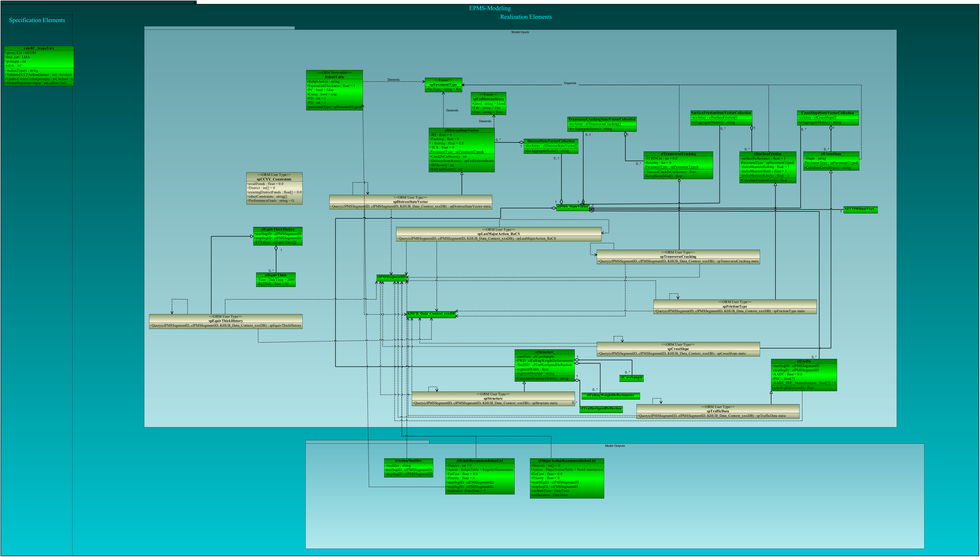980x557 pixels.
Task: Select the spEquivThickHistory user type title
Action: coord(225,321)
